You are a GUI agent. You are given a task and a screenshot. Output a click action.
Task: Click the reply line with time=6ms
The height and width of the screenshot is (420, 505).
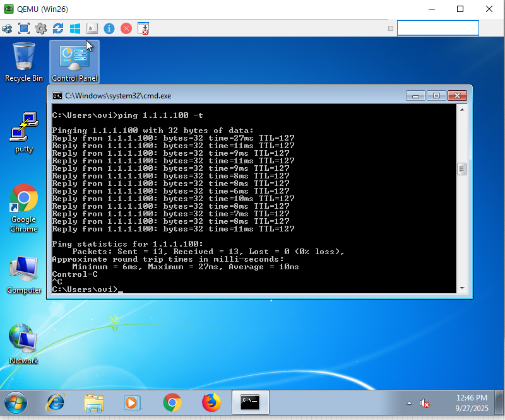[170, 191]
